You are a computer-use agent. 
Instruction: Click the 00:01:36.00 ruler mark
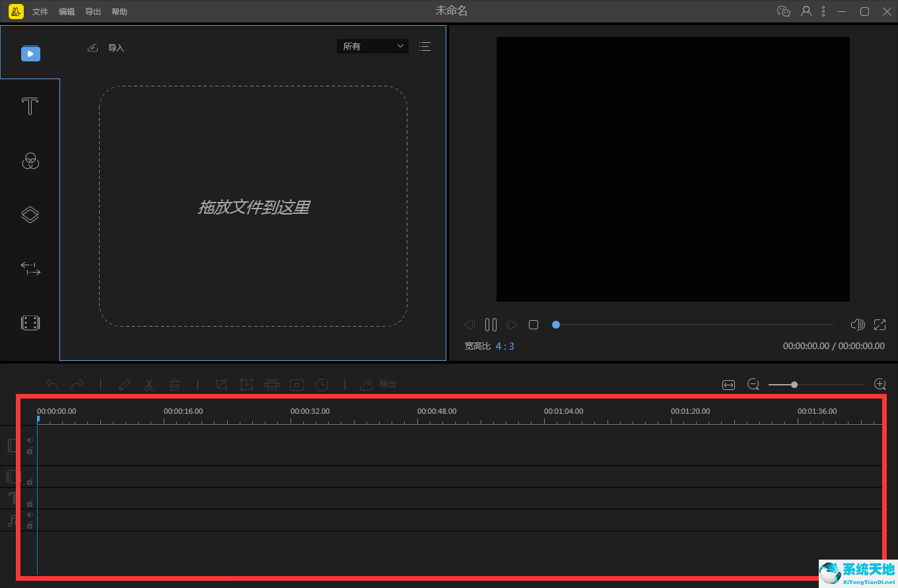click(817, 411)
